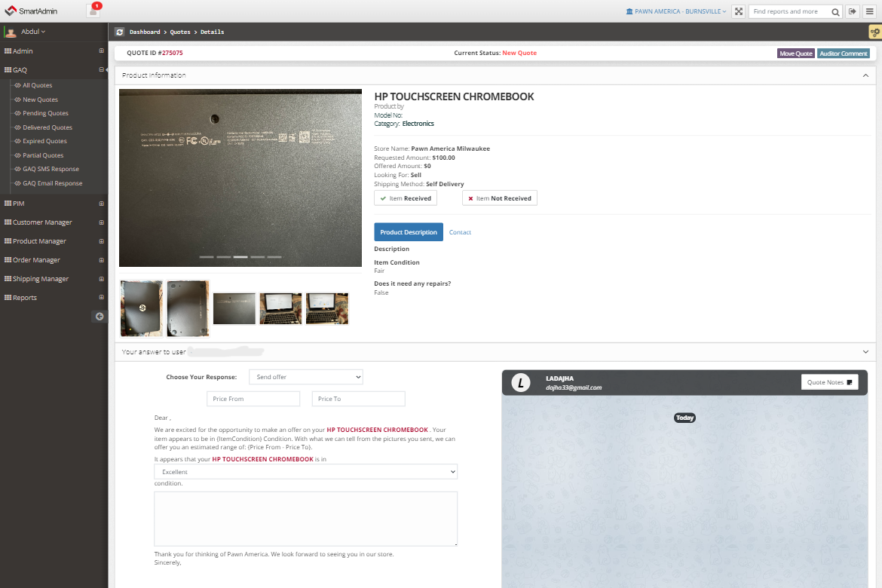Open Pending Quotes in sidebar
Viewport: 882px width, 588px height.
45,113
